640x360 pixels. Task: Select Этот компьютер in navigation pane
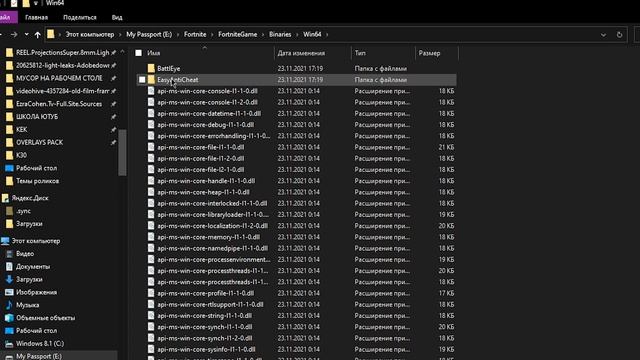coord(36,241)
